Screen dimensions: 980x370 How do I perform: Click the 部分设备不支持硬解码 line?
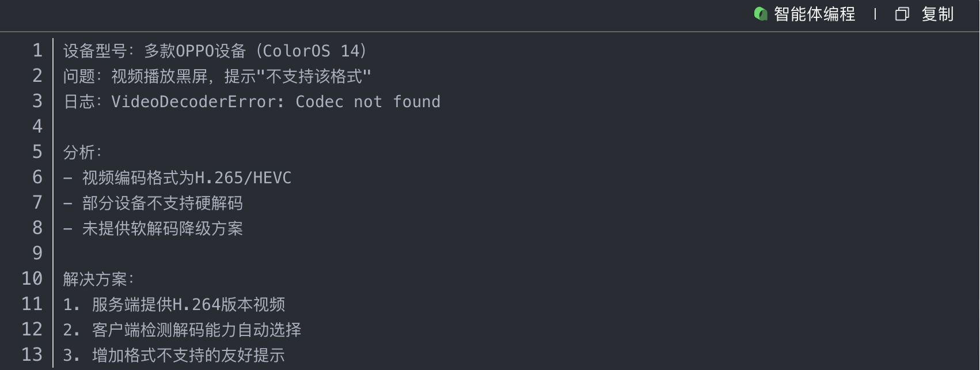pos(162,203)
